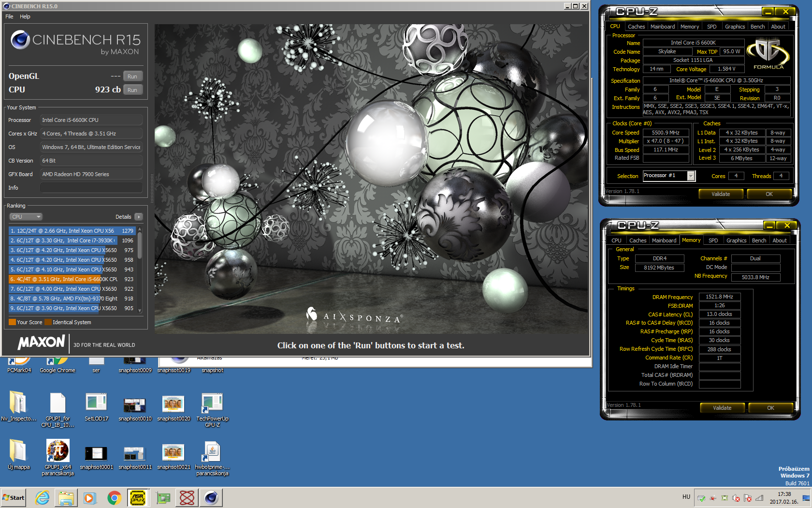Switch to Cinebench taskbar button
The width and height of the screenshot is (812, 508).
(x=211, y=498)
